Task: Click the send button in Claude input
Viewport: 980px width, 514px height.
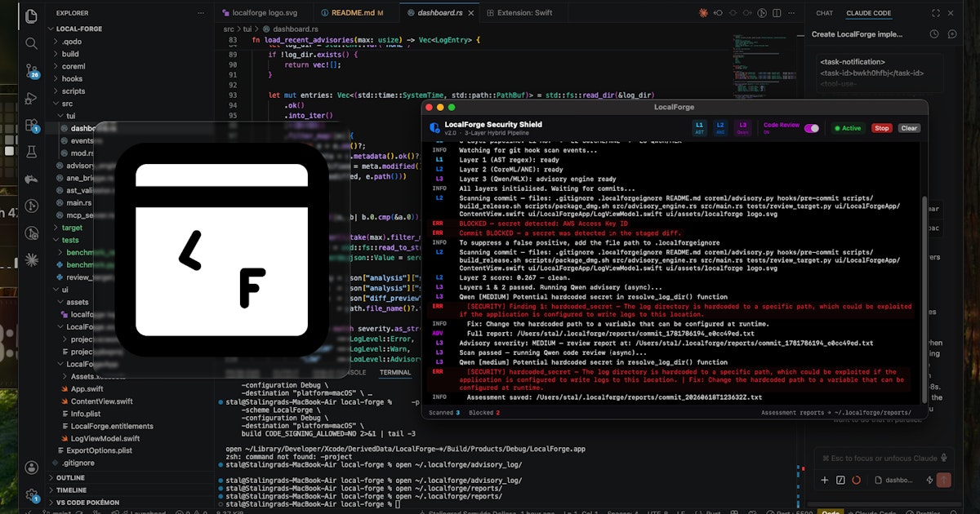Action: click(x=944, y=481)
